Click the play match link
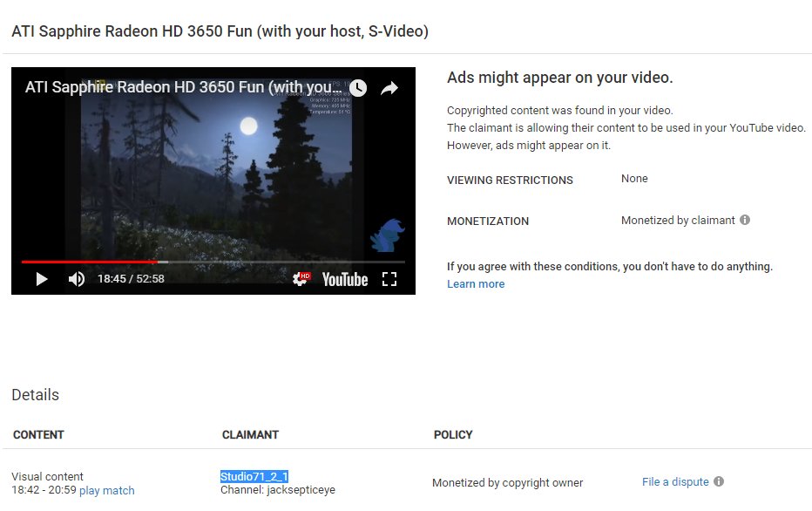The image size is (812, 511). 106,491
